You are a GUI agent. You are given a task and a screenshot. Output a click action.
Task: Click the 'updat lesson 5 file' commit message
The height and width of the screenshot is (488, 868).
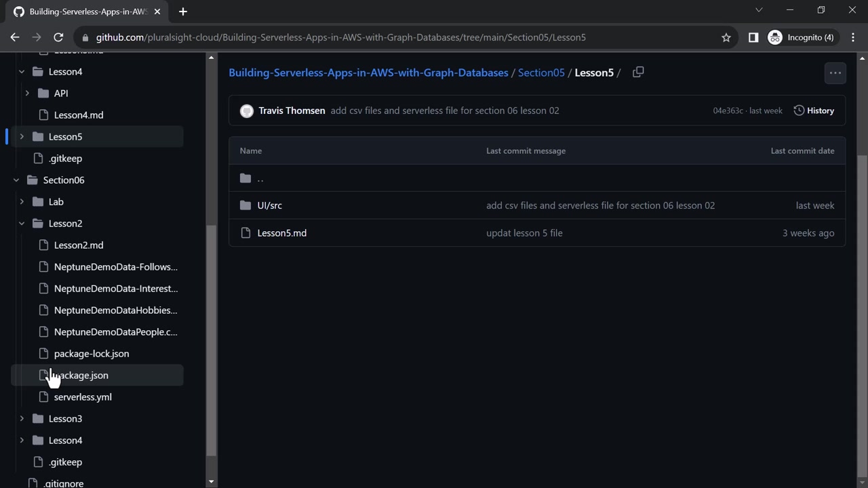click(524, 233)
